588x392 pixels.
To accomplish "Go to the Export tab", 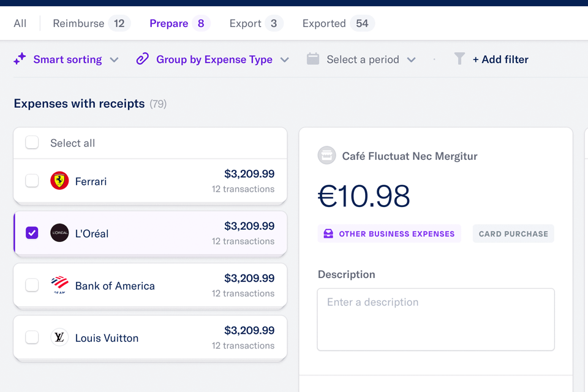I will click(x=256, y=23).
